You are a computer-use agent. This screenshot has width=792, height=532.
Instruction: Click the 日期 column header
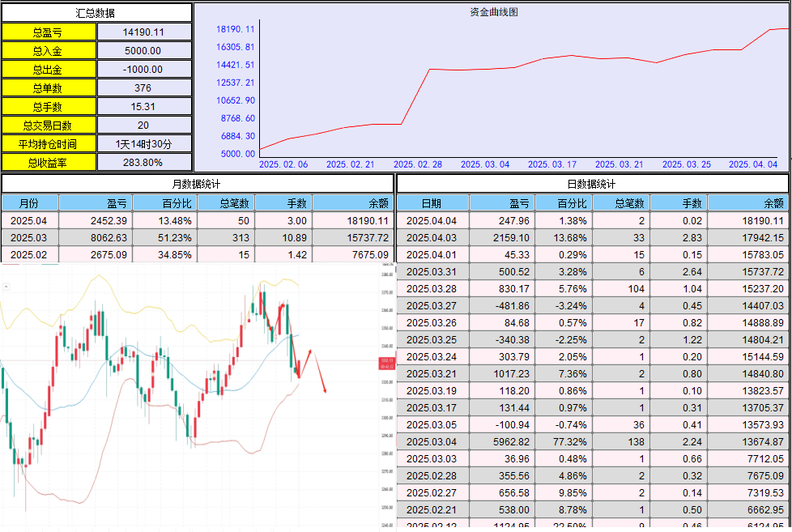433,203
